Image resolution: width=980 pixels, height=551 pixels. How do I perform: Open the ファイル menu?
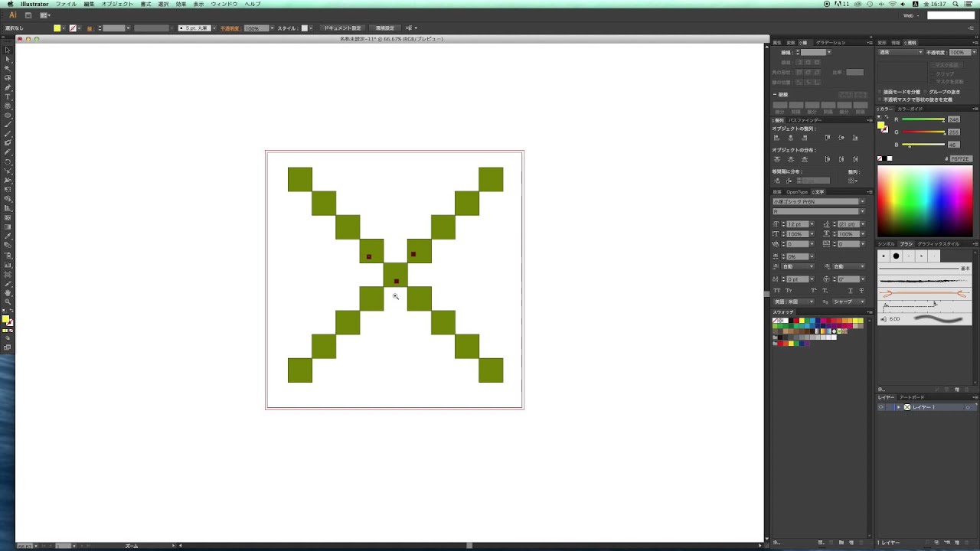pyautogui.click(x=66, y=4)
